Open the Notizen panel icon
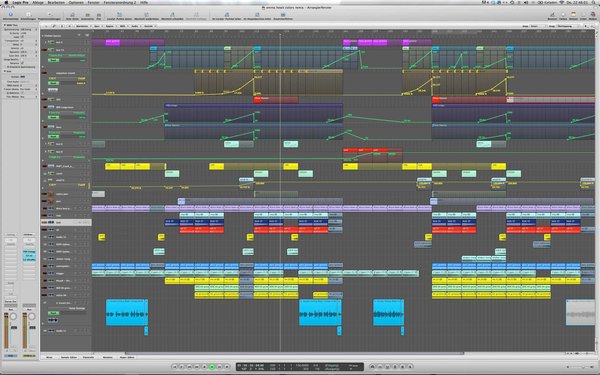The image size is (600, 375). 573,16
